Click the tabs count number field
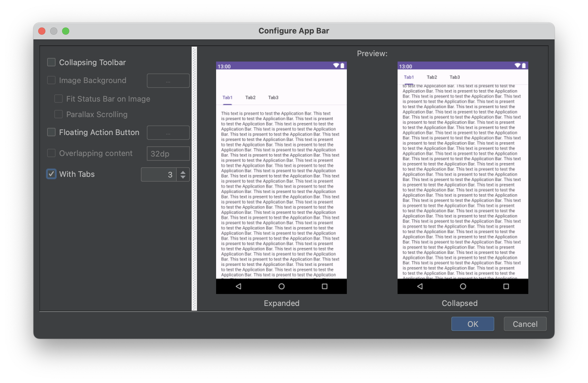The image size is (588, 383). [159, 174]
